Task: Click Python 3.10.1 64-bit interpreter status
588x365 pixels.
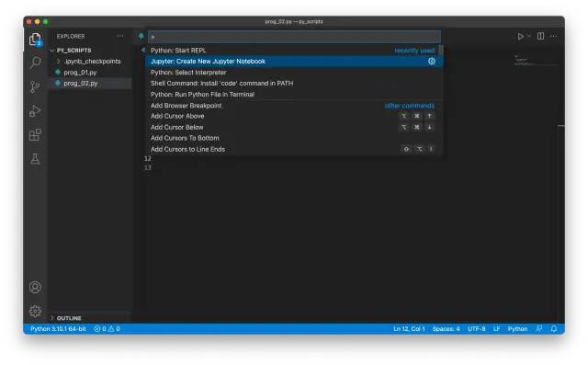Action: pyautogui.click(x=58, y=329)
